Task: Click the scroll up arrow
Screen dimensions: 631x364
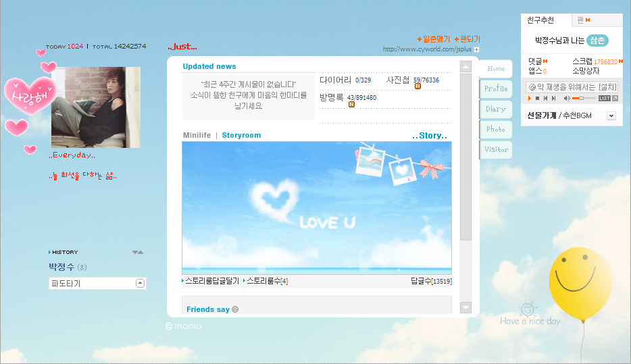Action: pos(465,66)
